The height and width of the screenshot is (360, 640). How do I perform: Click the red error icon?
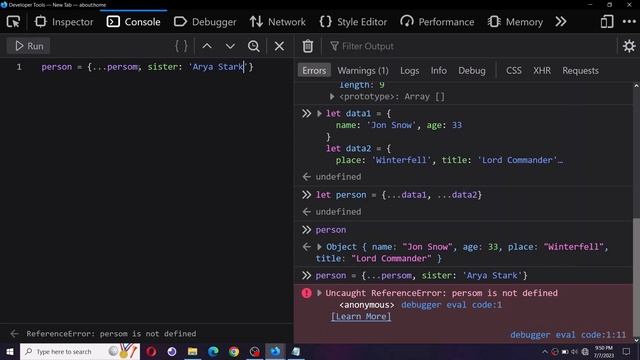pyautogui.click(x=307, y=293)
